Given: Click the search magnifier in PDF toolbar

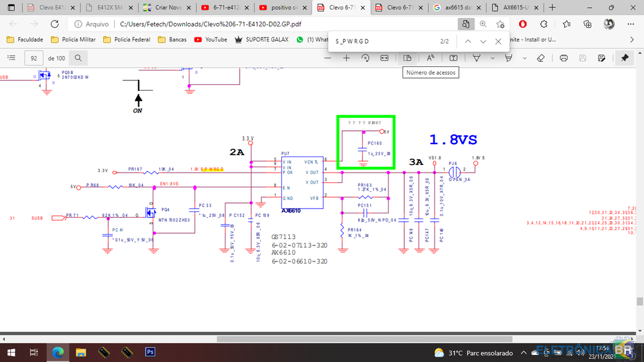Looking at the screenshot, I should [x=77, y=58].
